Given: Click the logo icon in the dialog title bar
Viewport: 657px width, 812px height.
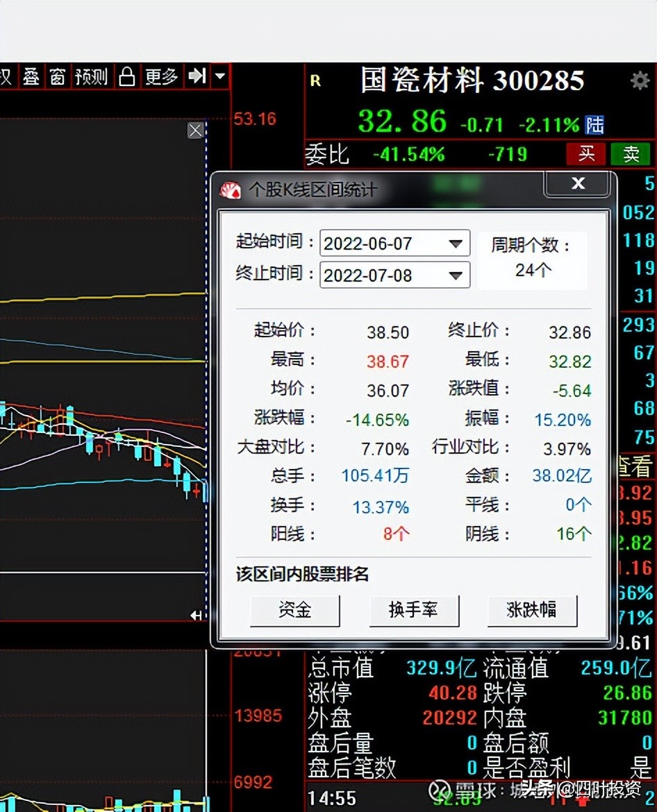Looking at the screenshot, I should (231, 190).
